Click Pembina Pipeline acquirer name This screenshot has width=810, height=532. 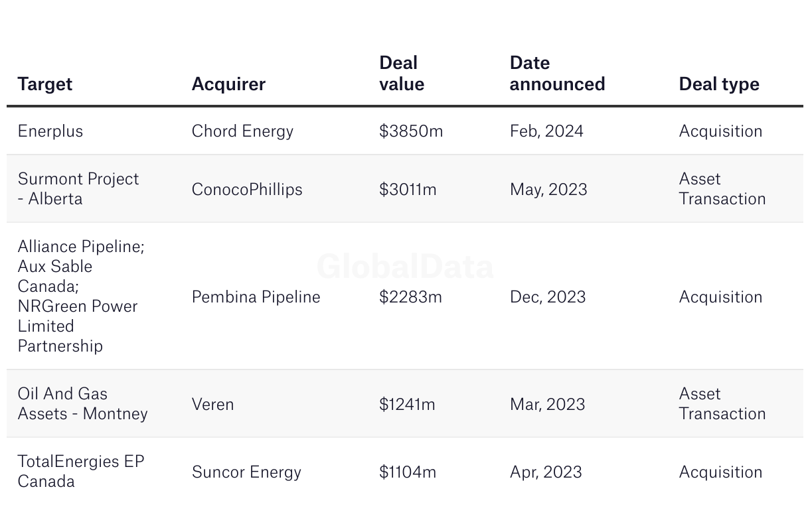click(x=256, y=297)
